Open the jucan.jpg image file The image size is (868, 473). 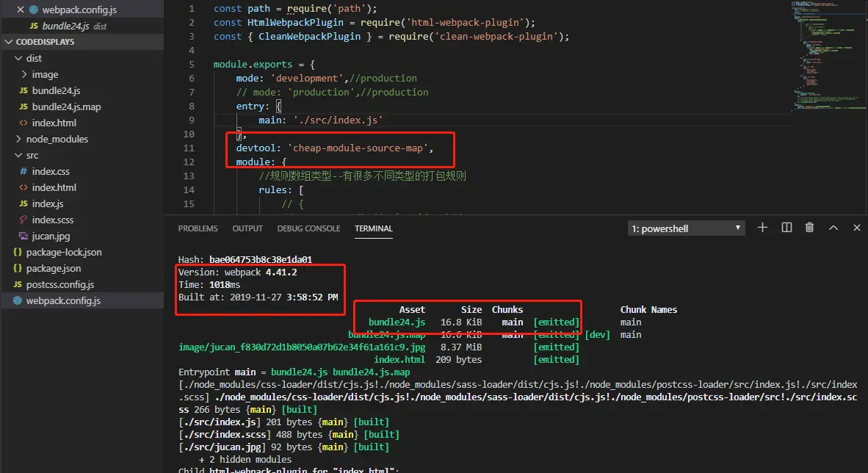51,236
